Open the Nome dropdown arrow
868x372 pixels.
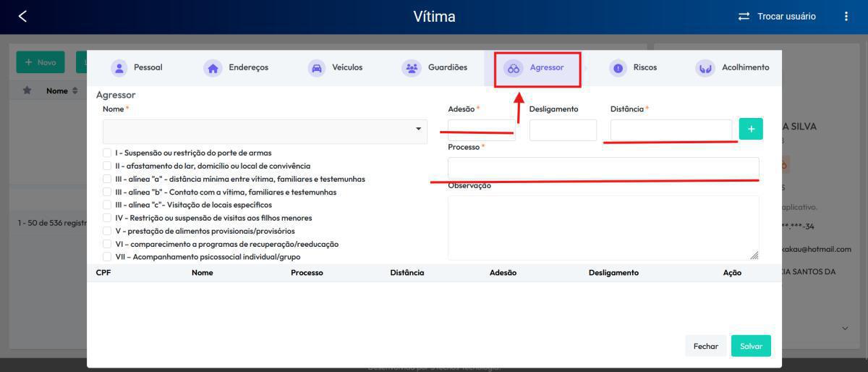tap(418, 130)
